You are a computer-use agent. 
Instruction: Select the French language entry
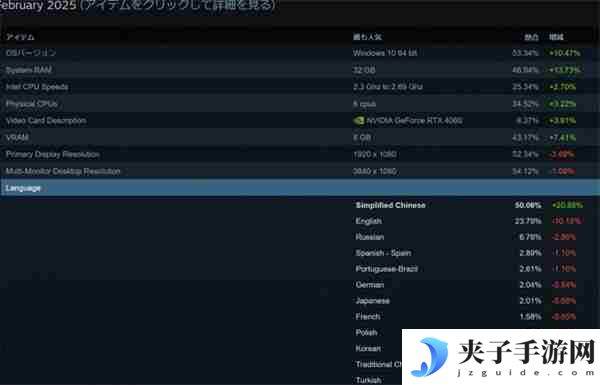(368, 317)
